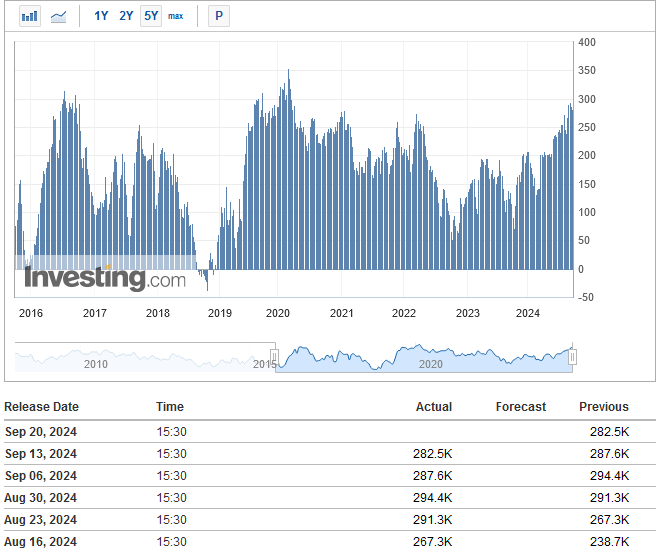Click the Forecast column header
This screenshot has height=559, width=658.
pos(521,407)
